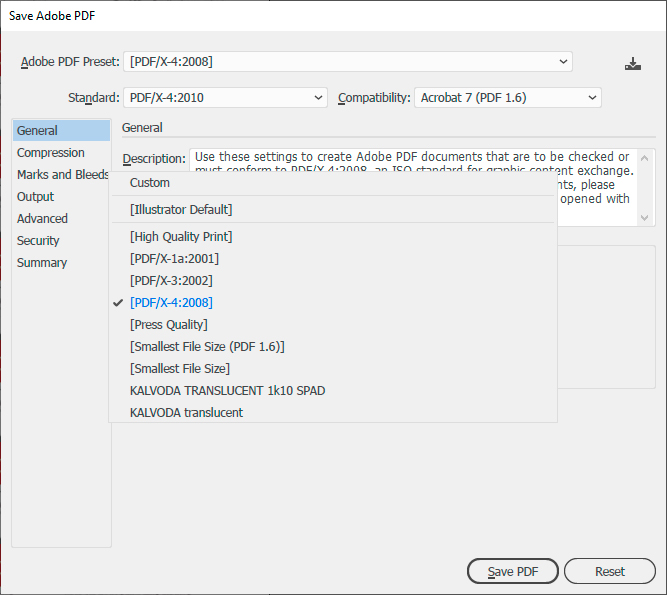The height and width of the screenshot is (595, 667).
Task: Switch to the Output category
Action: 61,197
